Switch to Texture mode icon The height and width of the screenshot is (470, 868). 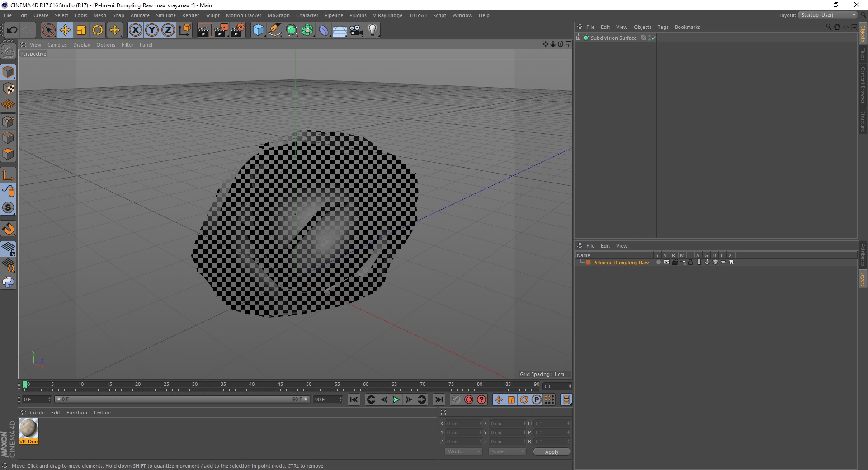tap(8, 89)
